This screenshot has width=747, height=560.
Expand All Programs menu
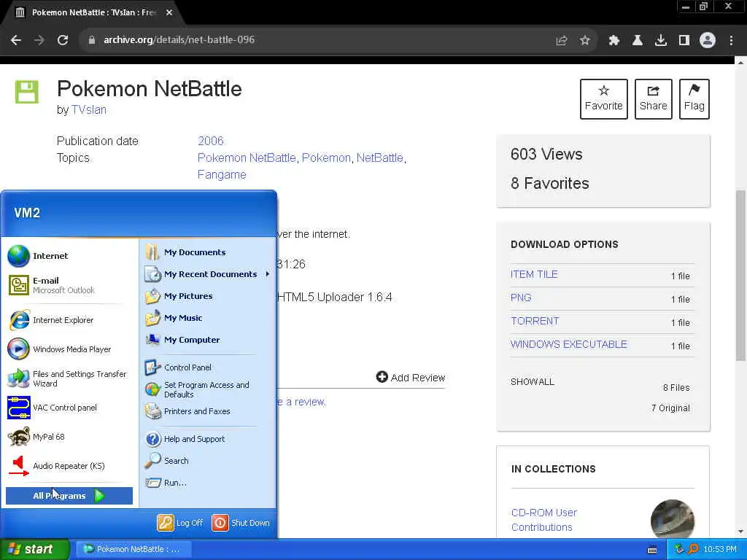tap(69, 496)
